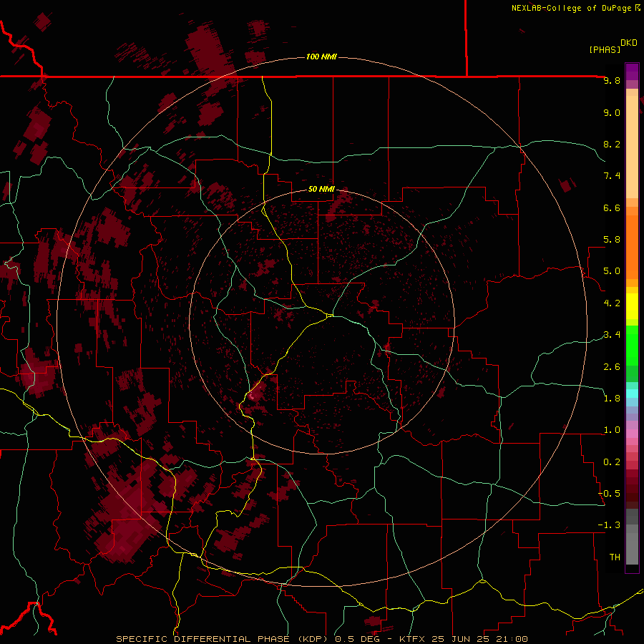Click the DKD label above the color scale
Screen dimensions: 644x644
pyautogui.click(x=629, y=43)
